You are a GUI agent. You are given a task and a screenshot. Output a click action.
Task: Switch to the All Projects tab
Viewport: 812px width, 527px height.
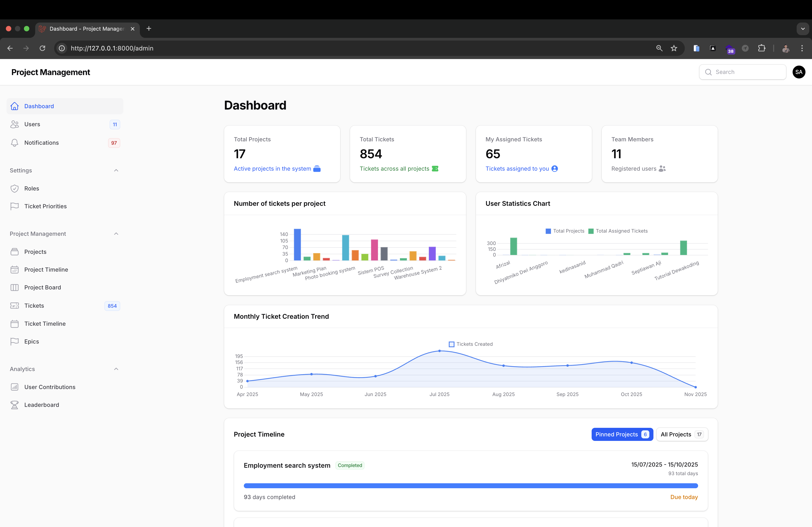pyautogui.click(x=682, y=434)
